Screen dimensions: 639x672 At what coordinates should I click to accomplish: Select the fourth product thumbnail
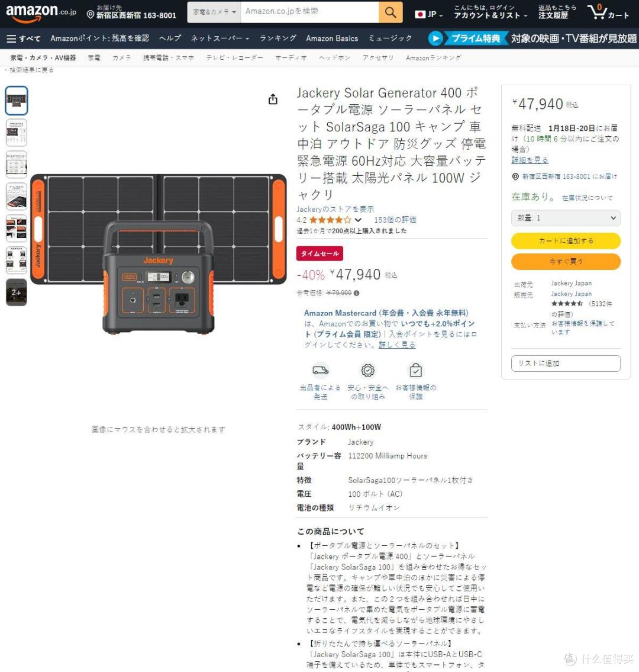(x=17, y=197)
